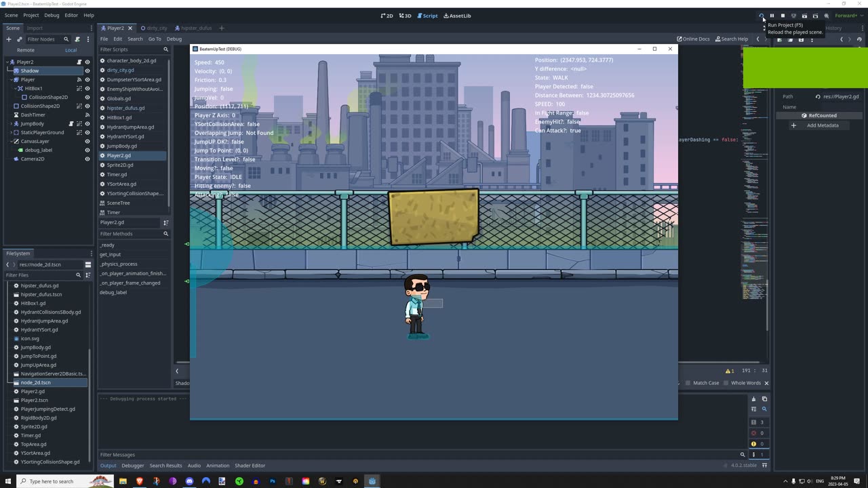Toggle visibility of the JumpBody node
The width and height of the screenshot is (868, 488).
[x=87, y=123]
